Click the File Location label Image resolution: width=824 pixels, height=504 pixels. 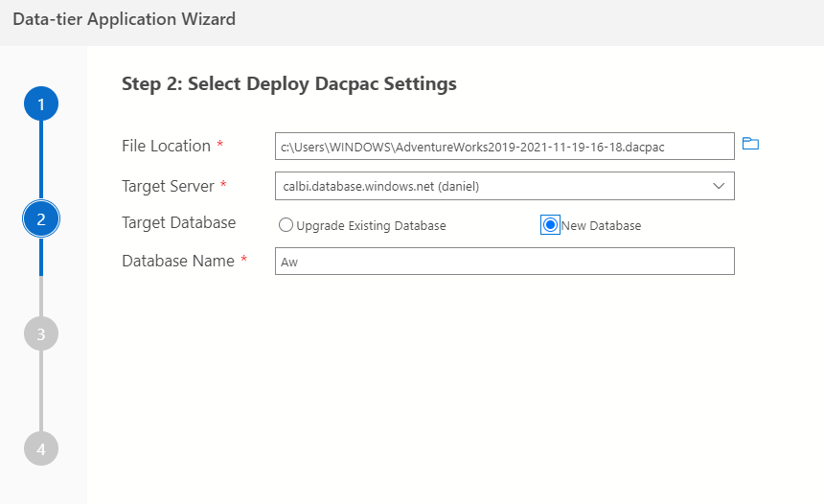(166, 146)
